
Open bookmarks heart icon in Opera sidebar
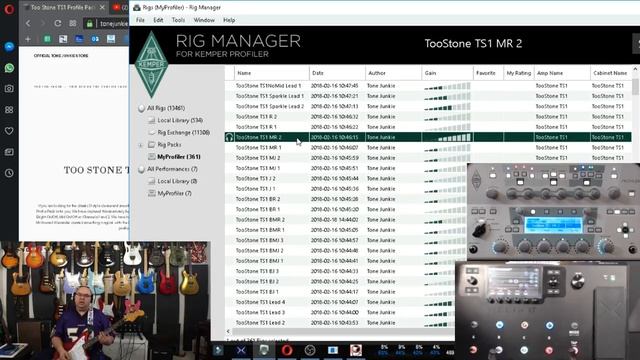tap(9, 131)
